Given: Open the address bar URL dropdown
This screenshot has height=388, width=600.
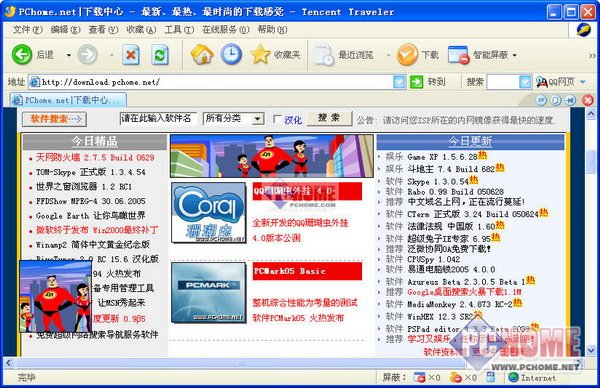Looking at the screenshot, I should coord(399,82).
